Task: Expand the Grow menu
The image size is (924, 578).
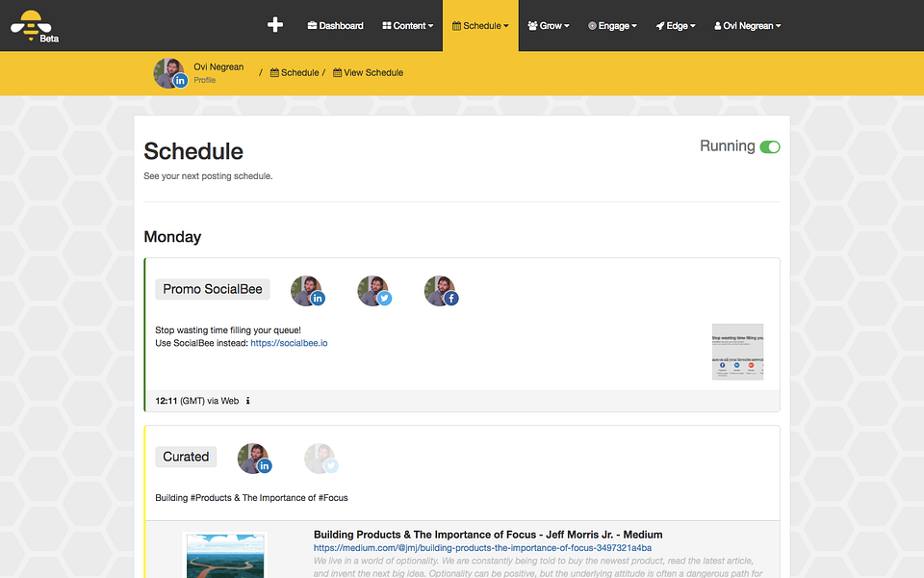Action: point(549,25)
